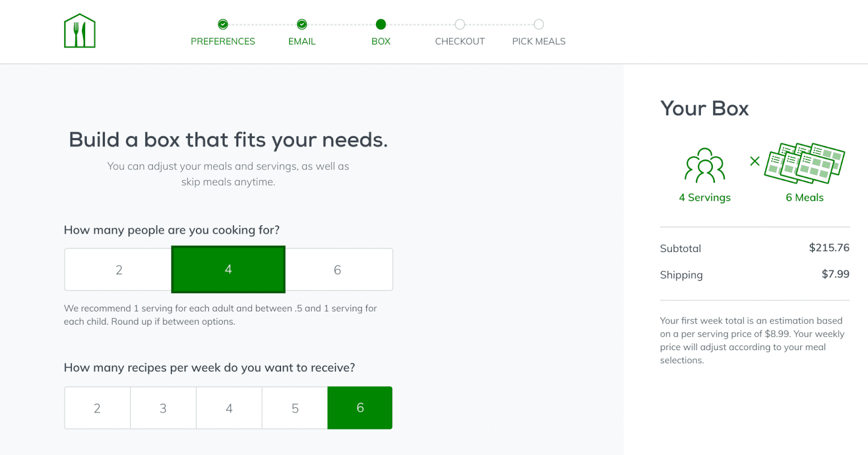Image resolution: width=868 pixels, height=455 pixels.
Task: Click the first week total estimation note
Action: click(x=752, y=340)
